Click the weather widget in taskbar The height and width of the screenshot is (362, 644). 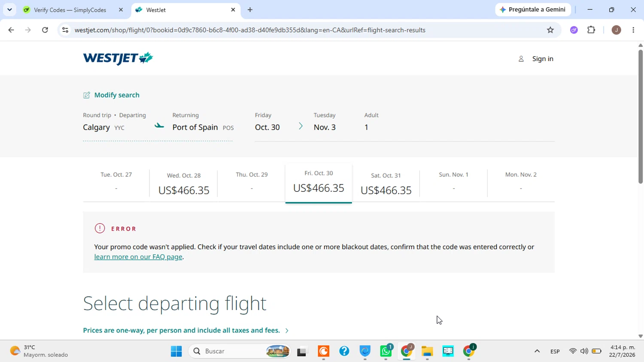(39, 351)
